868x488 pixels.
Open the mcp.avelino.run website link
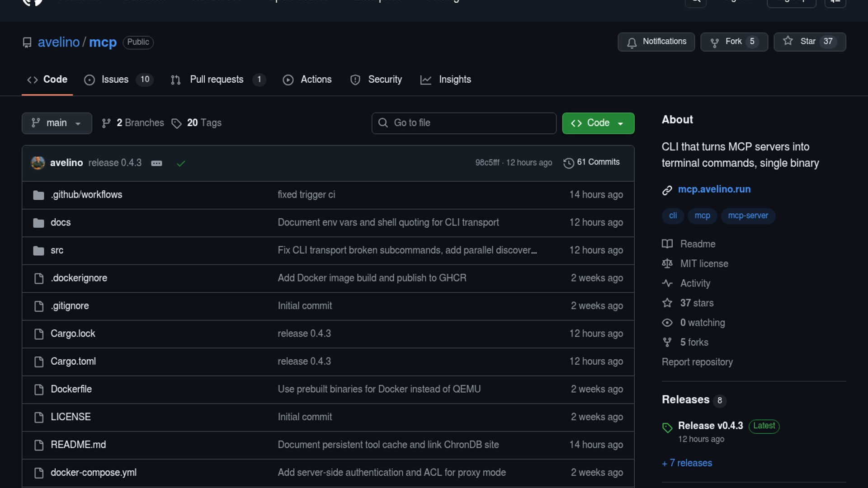(x=714, y=189)
